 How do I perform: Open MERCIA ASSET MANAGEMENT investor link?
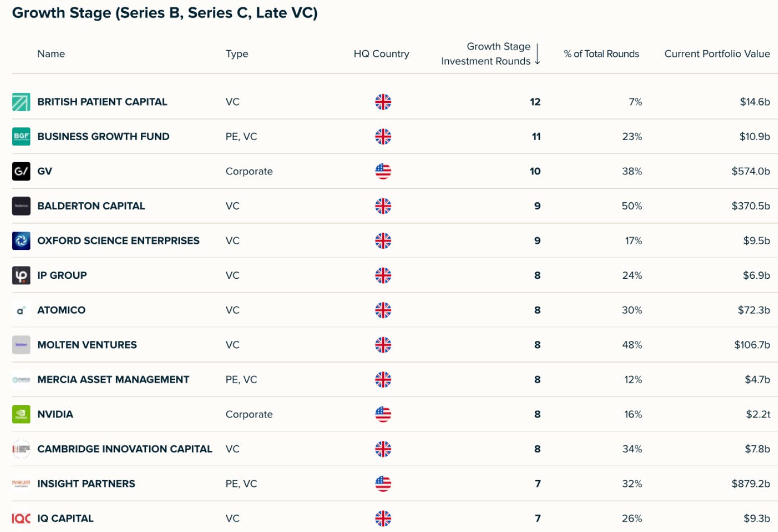113,379
